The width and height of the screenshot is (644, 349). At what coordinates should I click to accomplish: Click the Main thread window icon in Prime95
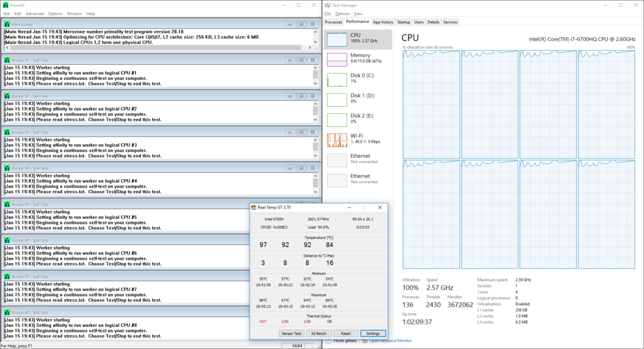pyautogui.click(x=7, y=25)
